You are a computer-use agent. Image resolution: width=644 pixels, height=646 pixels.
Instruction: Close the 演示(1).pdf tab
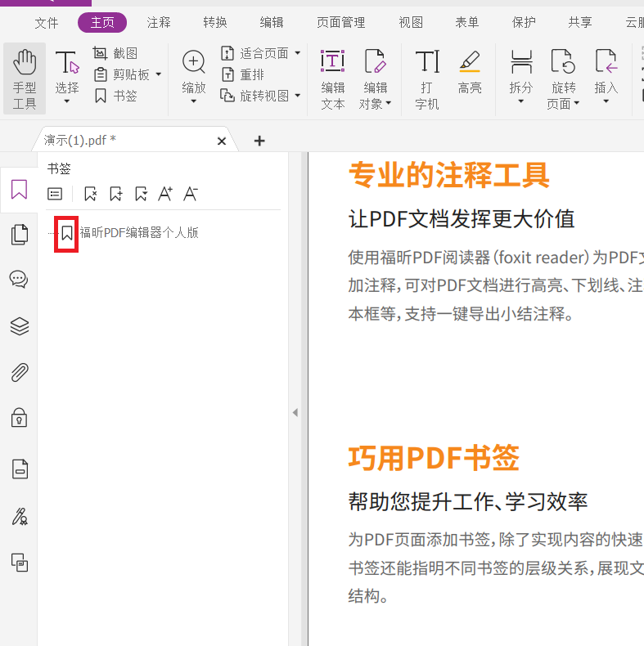tap(222, 141)
